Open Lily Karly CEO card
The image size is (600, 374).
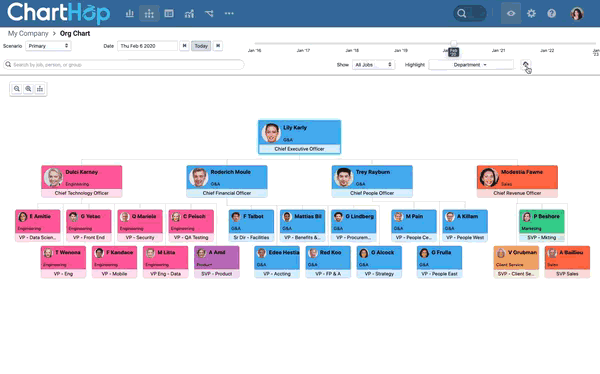(299, 137)
